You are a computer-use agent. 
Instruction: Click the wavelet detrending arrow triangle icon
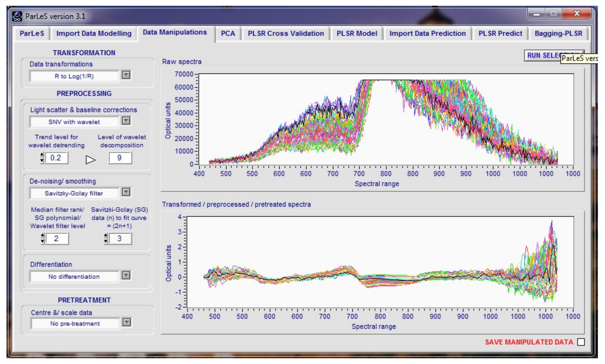click(x=91, y=160)
